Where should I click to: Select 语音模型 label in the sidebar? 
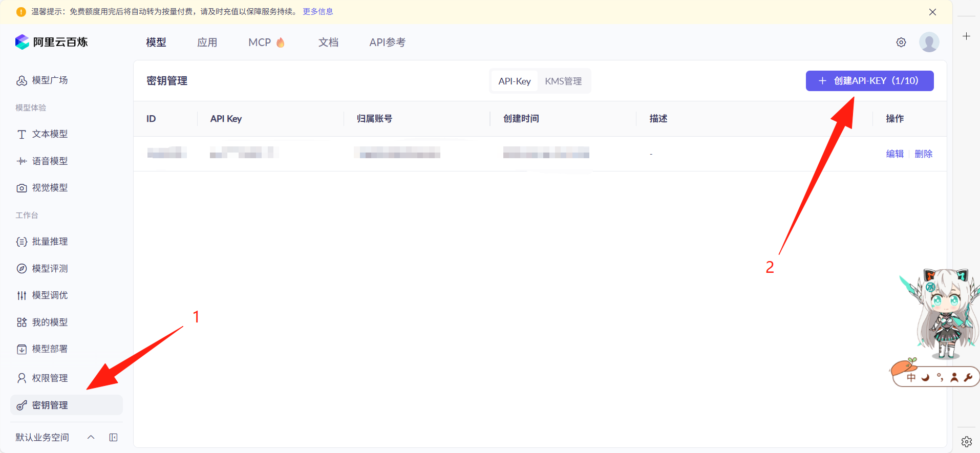coord(50,161)
